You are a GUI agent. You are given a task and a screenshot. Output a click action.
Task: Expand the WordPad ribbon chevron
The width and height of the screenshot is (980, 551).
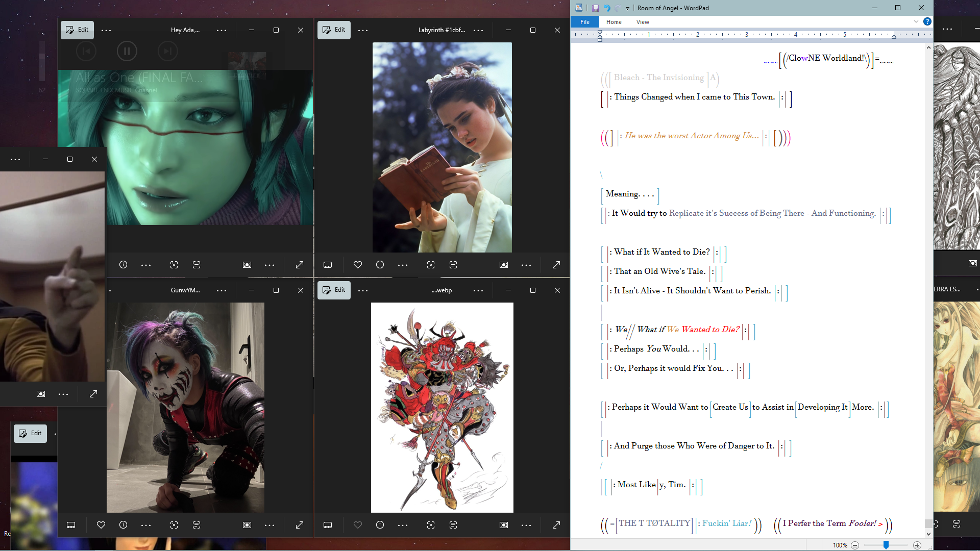pos(916,21)
